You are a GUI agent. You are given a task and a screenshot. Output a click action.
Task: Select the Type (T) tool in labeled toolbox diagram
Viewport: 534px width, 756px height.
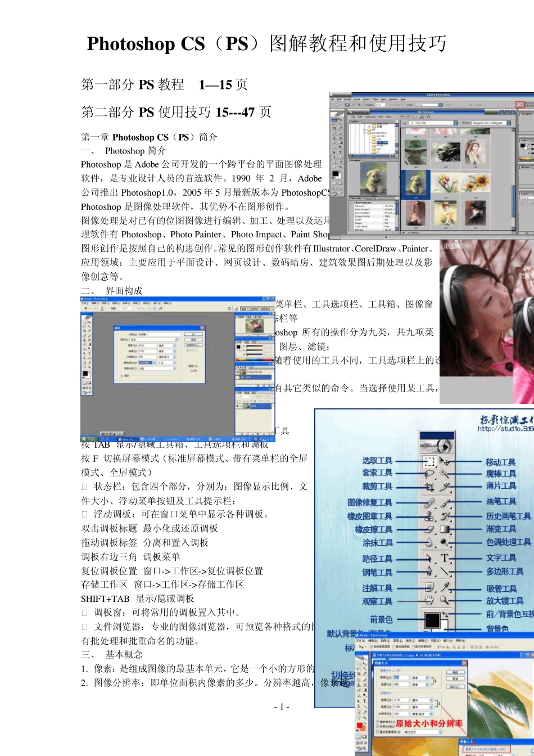point(445,558)
